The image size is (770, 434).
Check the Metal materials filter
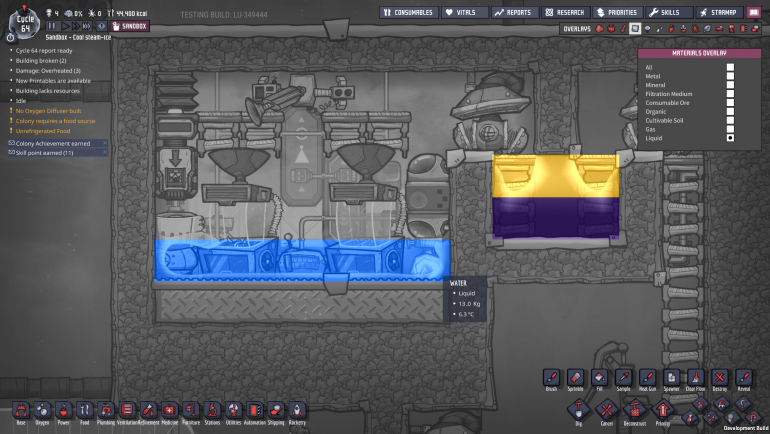(730, 76)
